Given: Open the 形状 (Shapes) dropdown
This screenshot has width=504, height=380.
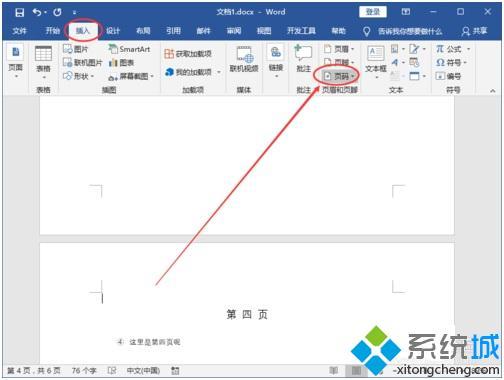Looking at the screenshot, I should [79, 76].
